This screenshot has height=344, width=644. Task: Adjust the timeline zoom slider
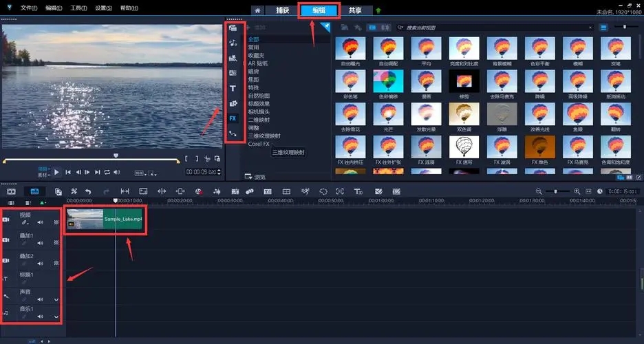coord(556,191)
